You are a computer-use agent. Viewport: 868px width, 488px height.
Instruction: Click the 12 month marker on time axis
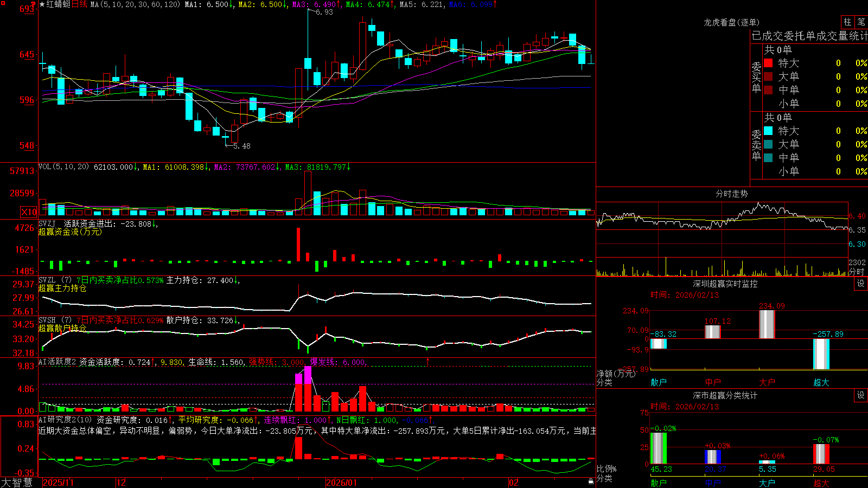[x=121, y=483]
